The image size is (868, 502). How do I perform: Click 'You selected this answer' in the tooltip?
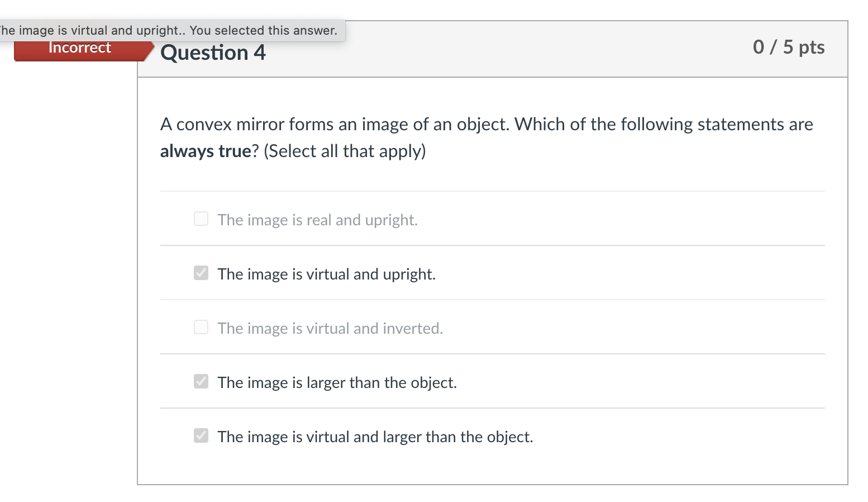(263, 31)
